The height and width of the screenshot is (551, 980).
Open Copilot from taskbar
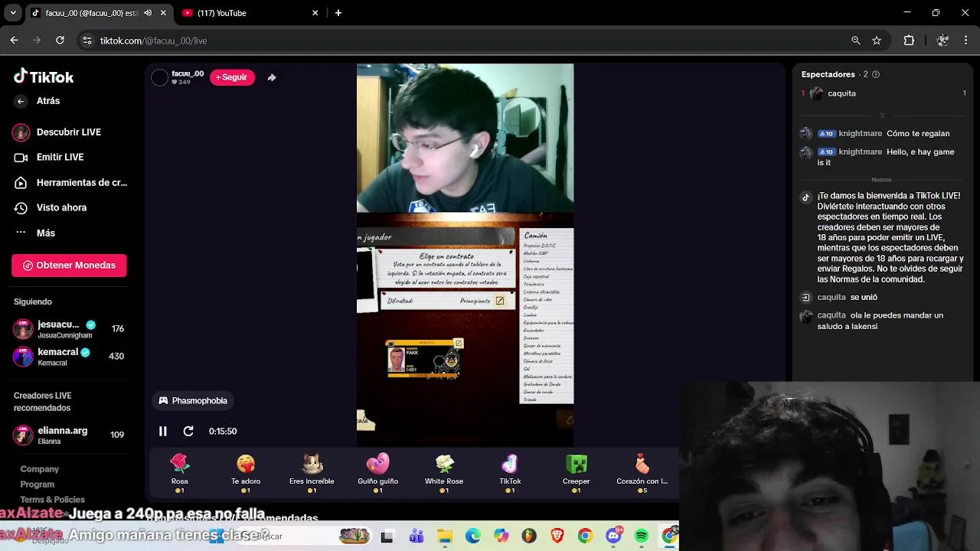point(501,536)
